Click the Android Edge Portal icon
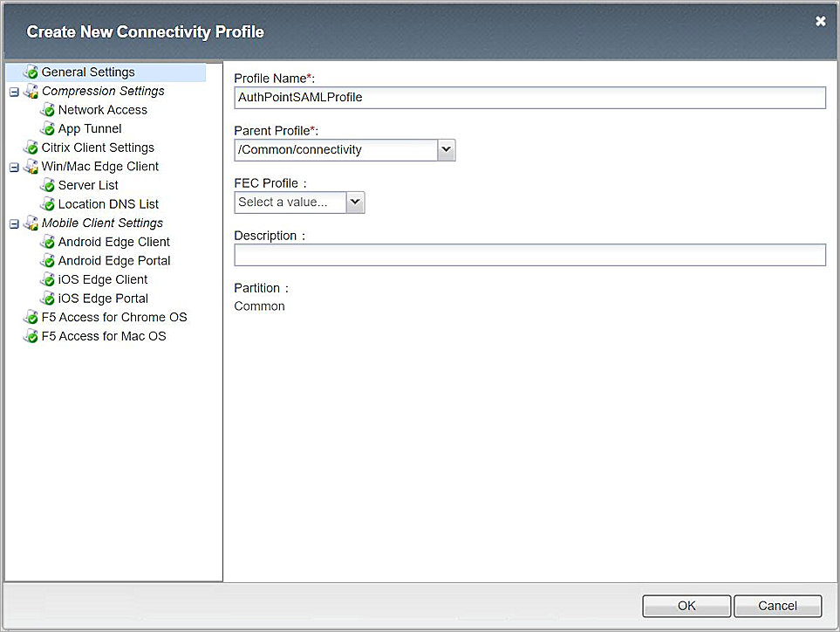840x632 pixels. pyautogui.click(x=47, y=260)
